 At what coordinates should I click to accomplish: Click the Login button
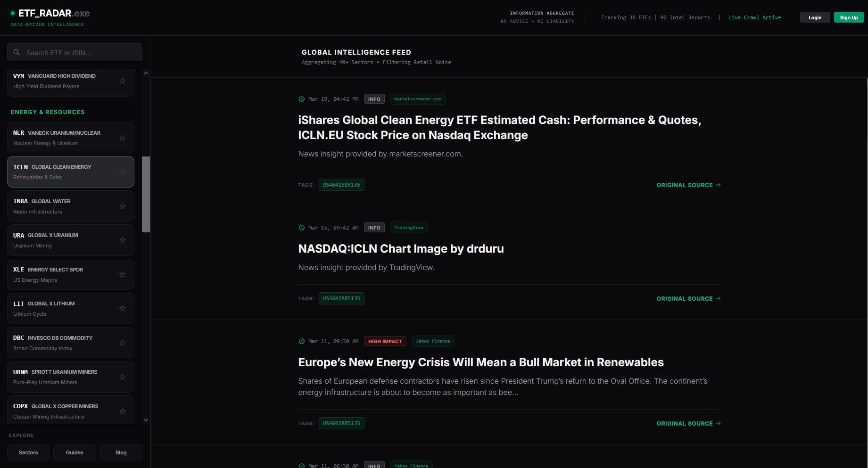tap(815, 17)
